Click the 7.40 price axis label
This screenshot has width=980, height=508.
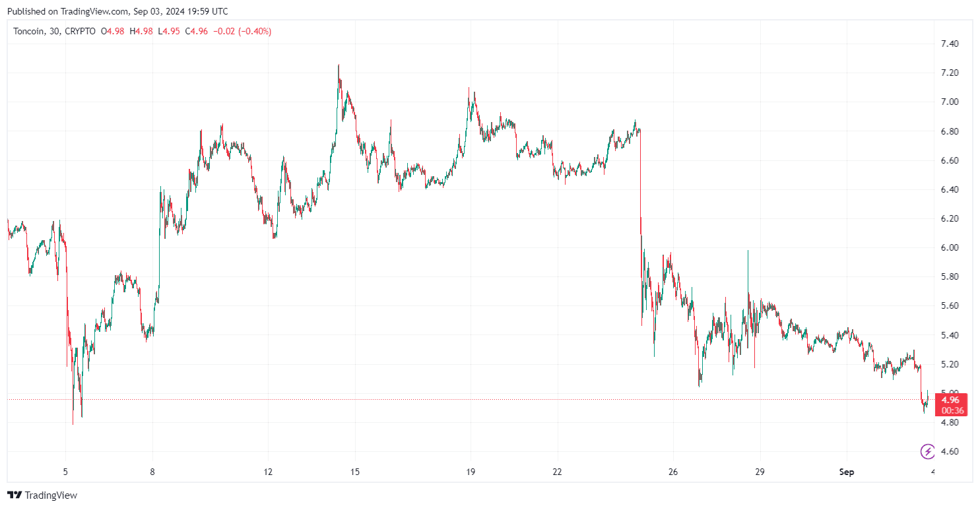click(x=950, y=44)
